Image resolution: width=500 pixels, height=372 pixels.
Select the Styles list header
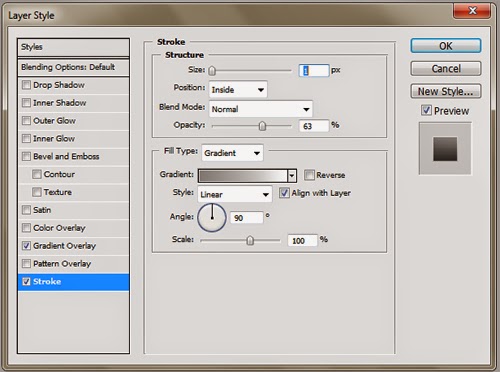point(73,47)
